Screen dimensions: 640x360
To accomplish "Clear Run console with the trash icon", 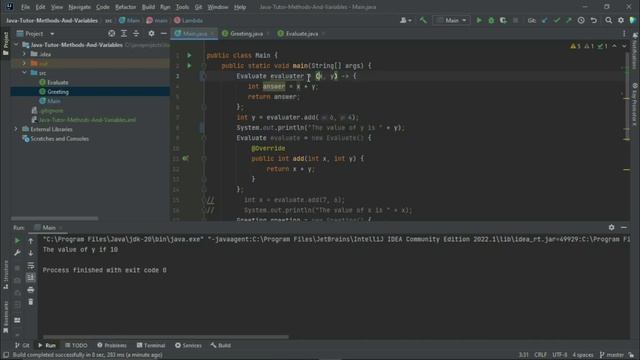I will tap(31, 302).
